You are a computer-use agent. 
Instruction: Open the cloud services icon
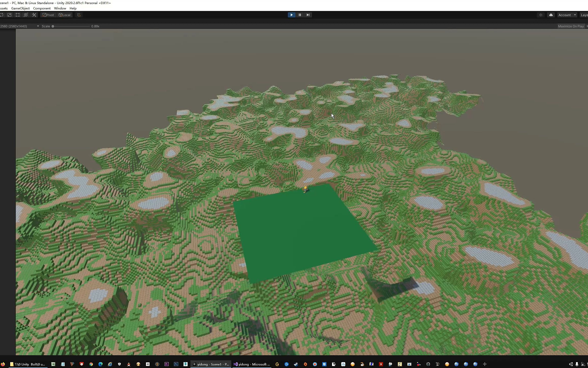click(x=551, y=15)
